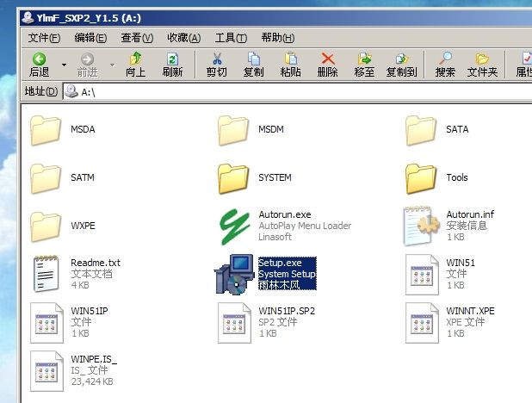Select the MSDA folder icon
This screenshot has width=532, height=403.
pos(46,130)
